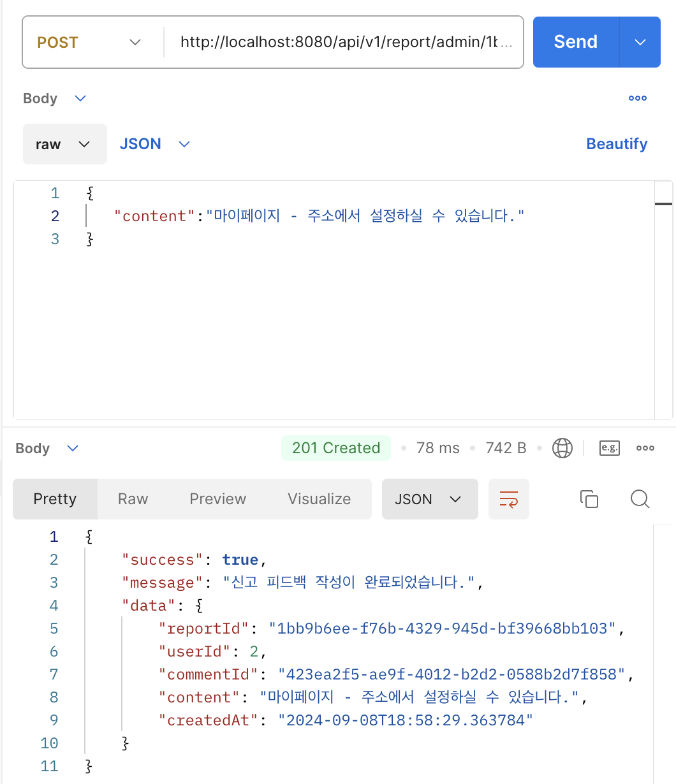Click the globe network information icon
This screenshot has height=784, width=676.
562,448
